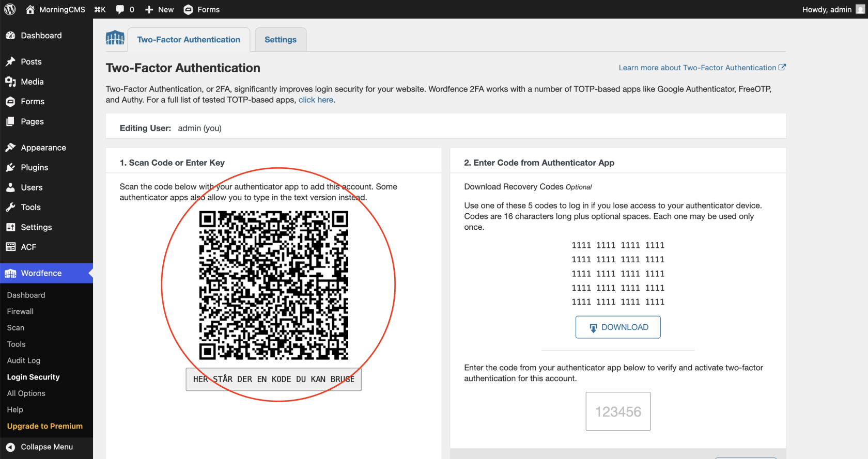Viewport: 868px width, 459px height.
Task: Click Upgrade to Premium in sidebar
Action: pos(45,426)
